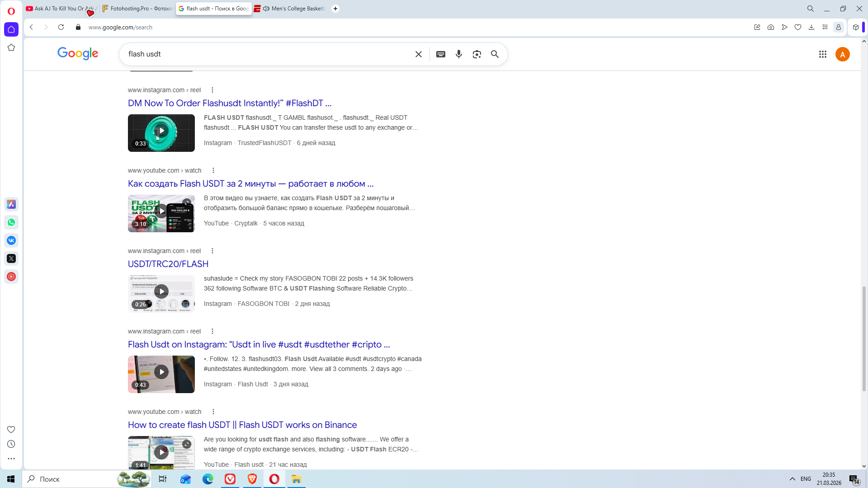The height and width of the screenshot is (488, 868).
Task: Click the voice search microphone icon
Action: pos(459,54)
